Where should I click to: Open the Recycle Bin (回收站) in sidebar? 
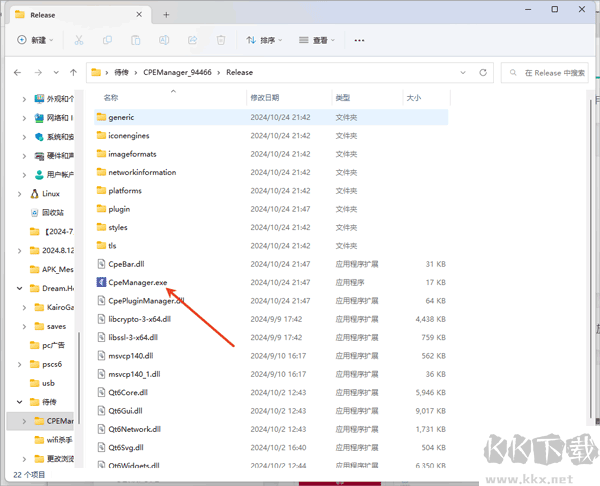(52, 213)
